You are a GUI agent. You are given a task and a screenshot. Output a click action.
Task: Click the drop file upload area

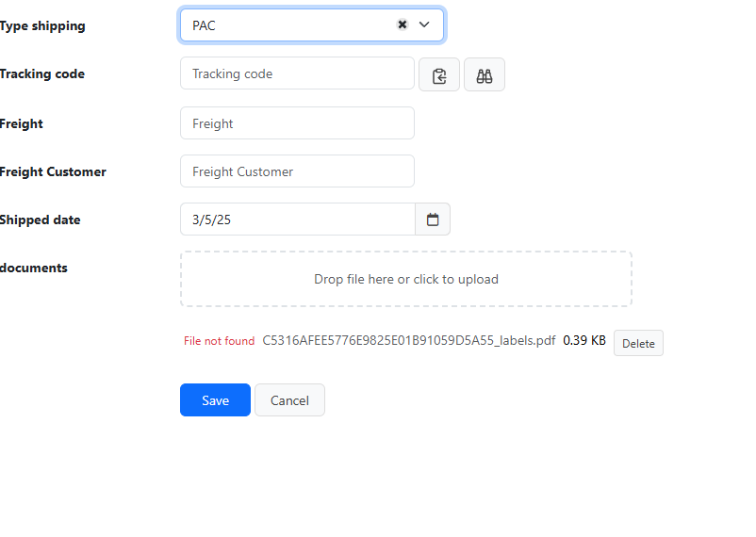(406, 279)
